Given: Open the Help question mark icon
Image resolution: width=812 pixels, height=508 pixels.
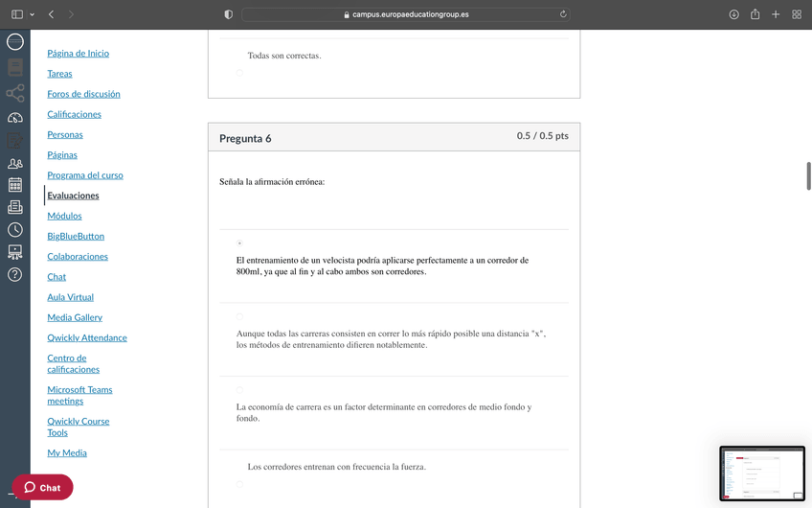Looking at the screenshot, I should 15,275.
